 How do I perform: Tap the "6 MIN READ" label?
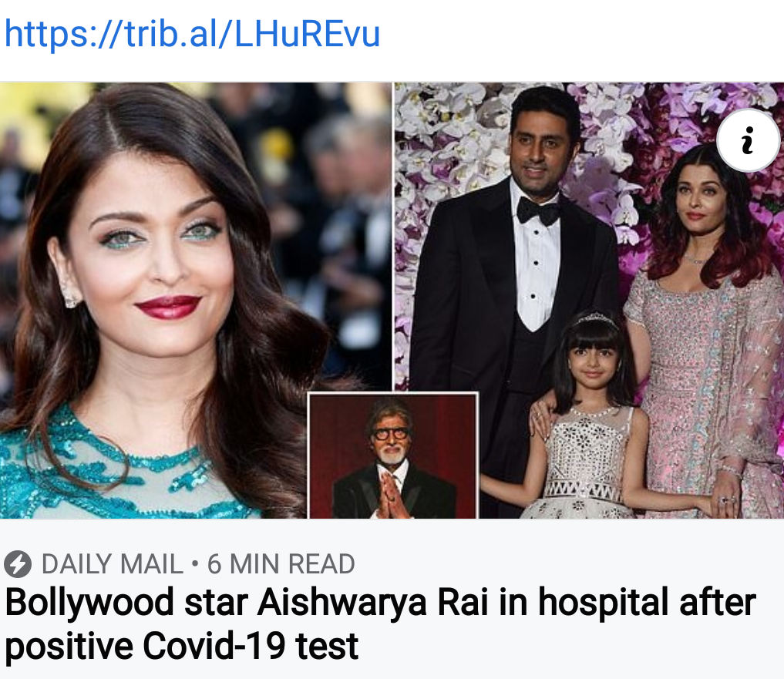(x=281, y=564)
